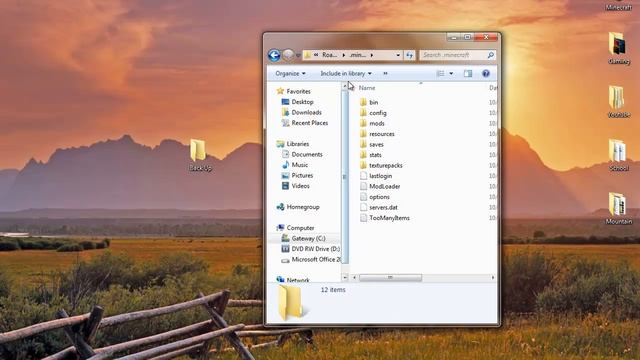The height and width of the screenshot is (360, 640).
Task: Open the Organize menu
Action: coord(290,73)
